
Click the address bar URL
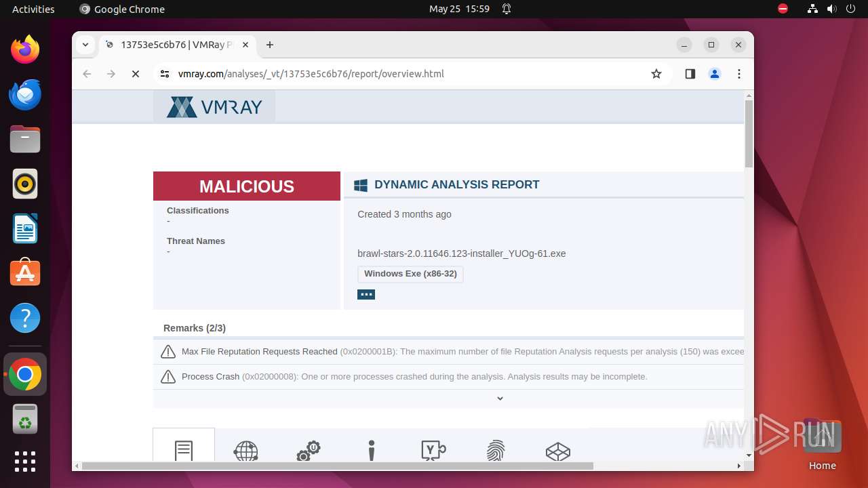tap(311, 74)
